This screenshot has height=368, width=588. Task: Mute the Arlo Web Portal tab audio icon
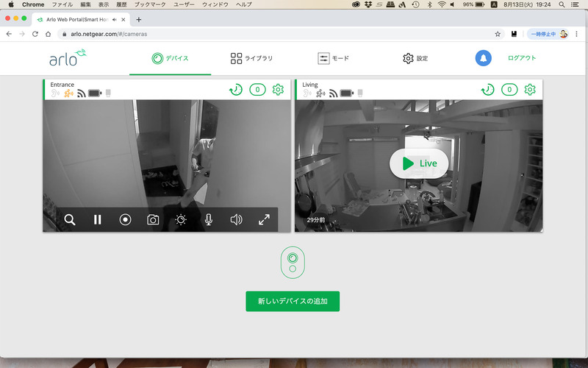[x=115, y=20]
